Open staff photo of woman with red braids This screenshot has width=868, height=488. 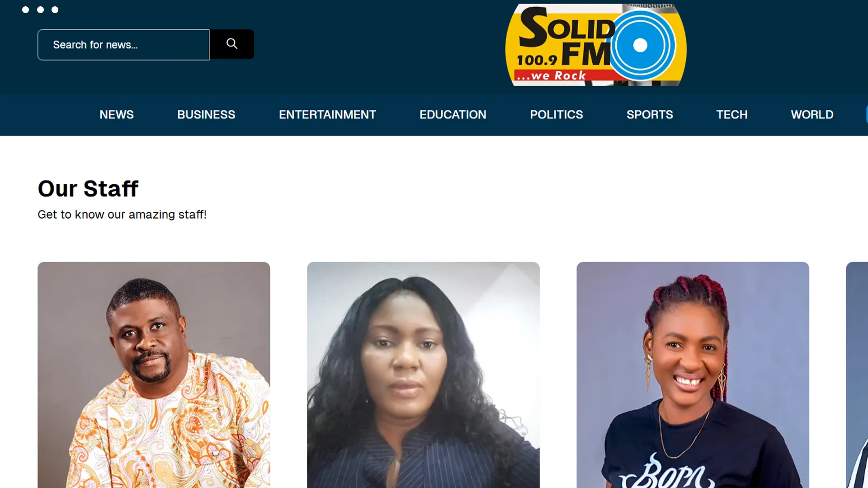pos(693,375)
